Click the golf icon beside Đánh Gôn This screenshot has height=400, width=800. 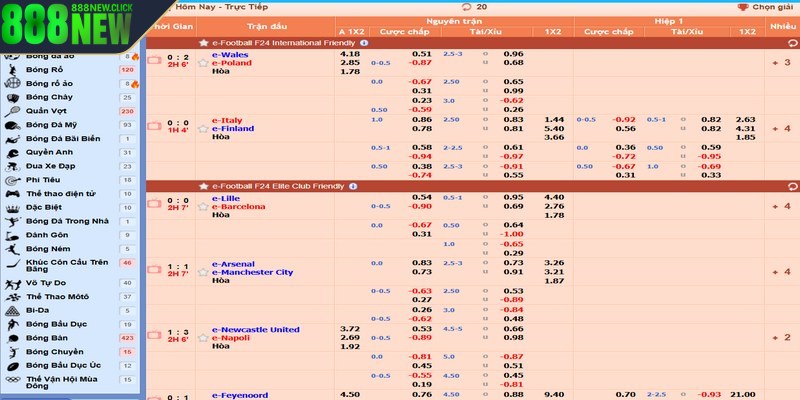point(12,235)
